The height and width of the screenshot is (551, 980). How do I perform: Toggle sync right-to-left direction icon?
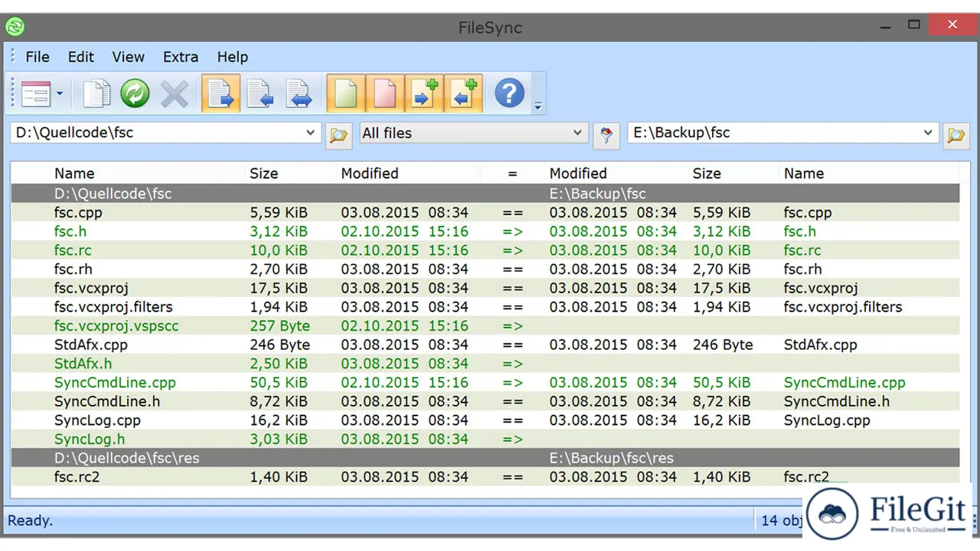click(x=260, y=93)
